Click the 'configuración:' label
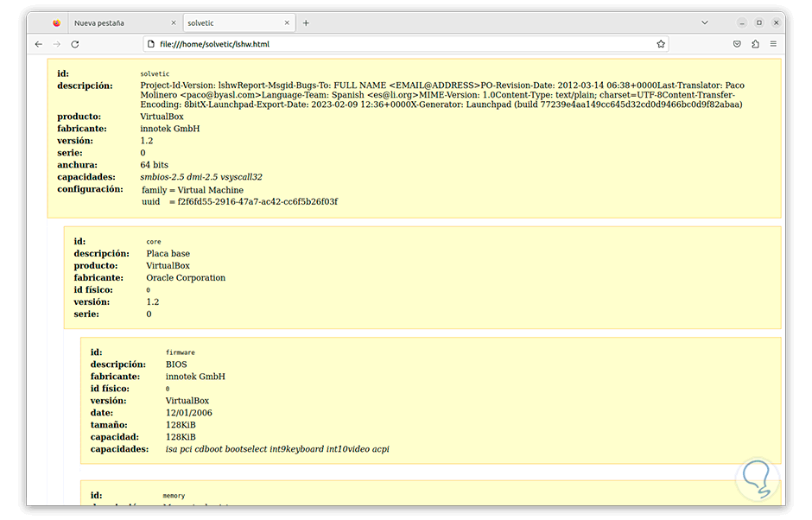 90,189
